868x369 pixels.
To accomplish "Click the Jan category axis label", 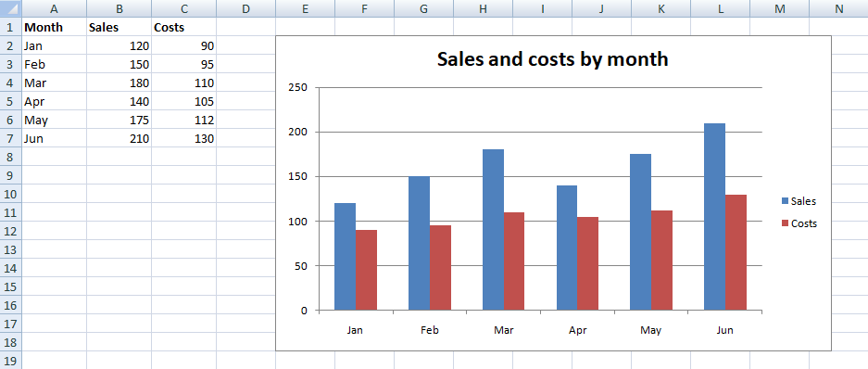I will pos(356,330).
